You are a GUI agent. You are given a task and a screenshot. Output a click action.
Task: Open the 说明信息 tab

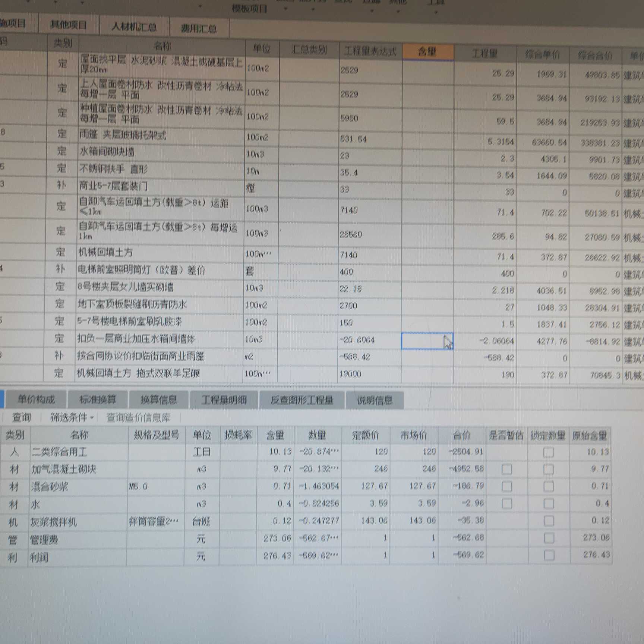tap(375, 401)
